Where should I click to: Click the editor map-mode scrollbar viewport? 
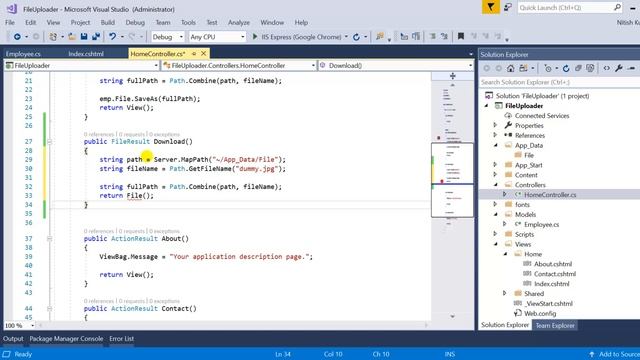click(x=452, y=180)
